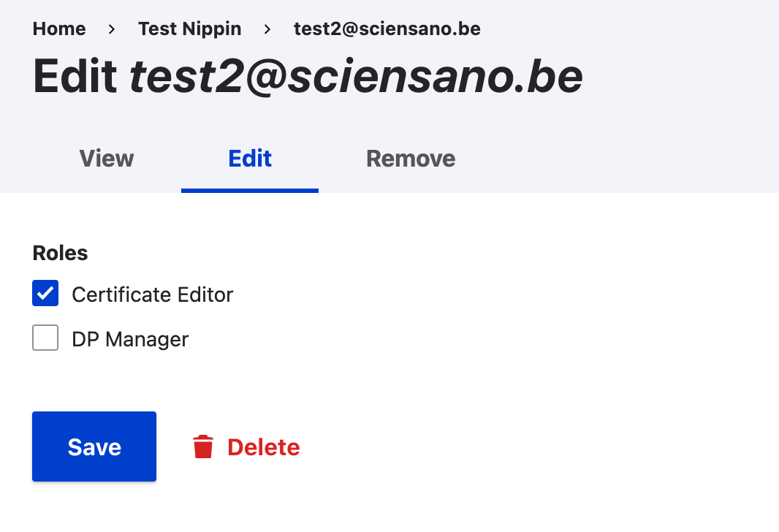Click the white checkmark in the checked box

(x=45, y=294)
